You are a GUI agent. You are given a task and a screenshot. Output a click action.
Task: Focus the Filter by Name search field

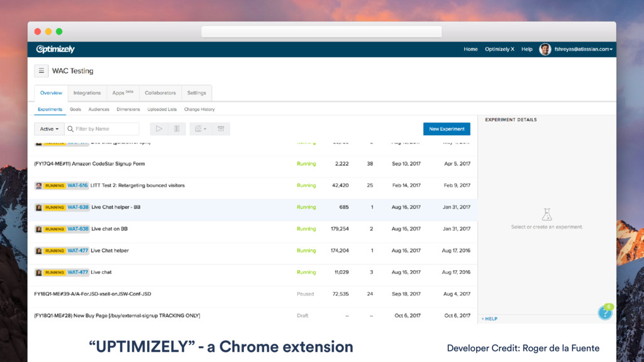pos(102,129)
